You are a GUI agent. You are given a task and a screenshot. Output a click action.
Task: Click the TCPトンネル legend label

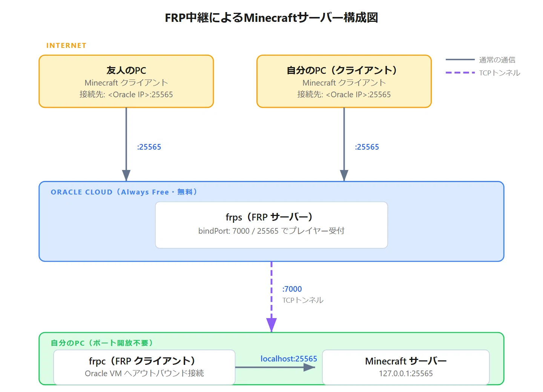[500, 73]
